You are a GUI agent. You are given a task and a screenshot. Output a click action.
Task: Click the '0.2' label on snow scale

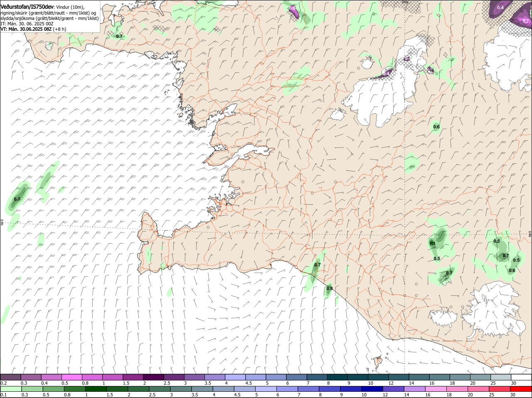[x=4, y=383]
